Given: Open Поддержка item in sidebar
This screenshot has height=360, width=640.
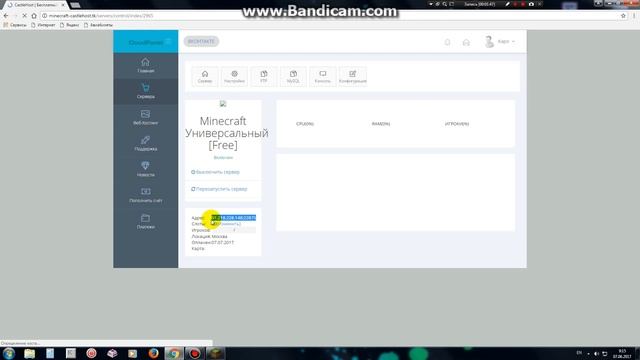Looking at the screenshot, I should point(145,144).
